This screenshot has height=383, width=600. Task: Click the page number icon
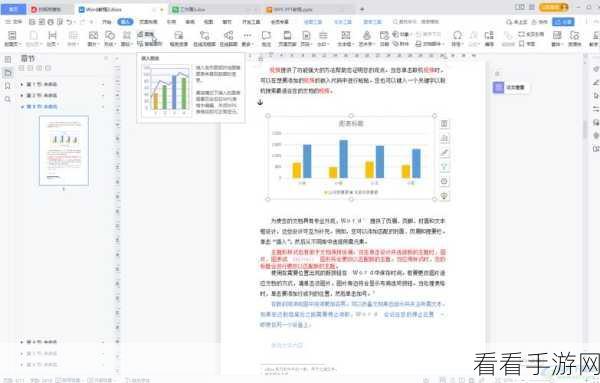pyautogui.click(x=306, y=36)
